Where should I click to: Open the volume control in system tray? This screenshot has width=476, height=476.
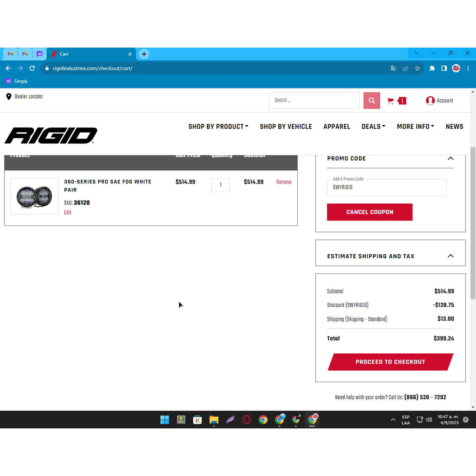[429, 420]
